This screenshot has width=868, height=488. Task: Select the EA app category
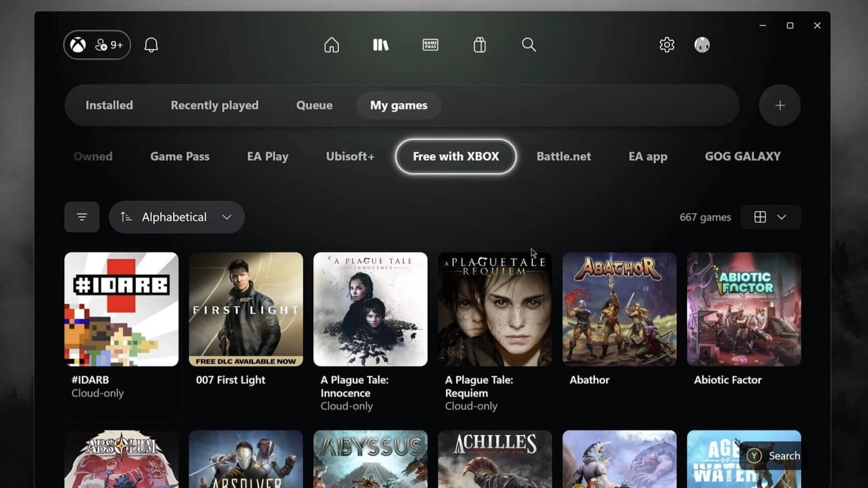(x=648, y=156)
